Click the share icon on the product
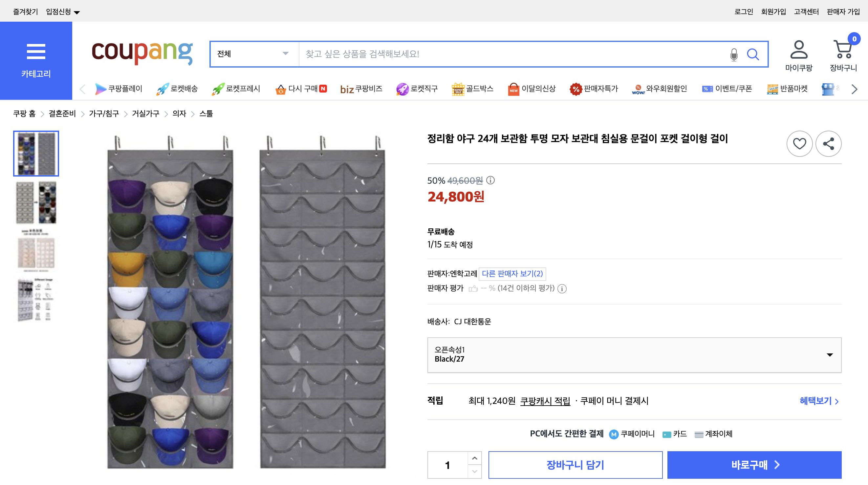The image size is (868, 485). pyautogui.click(x=829, y=144)
